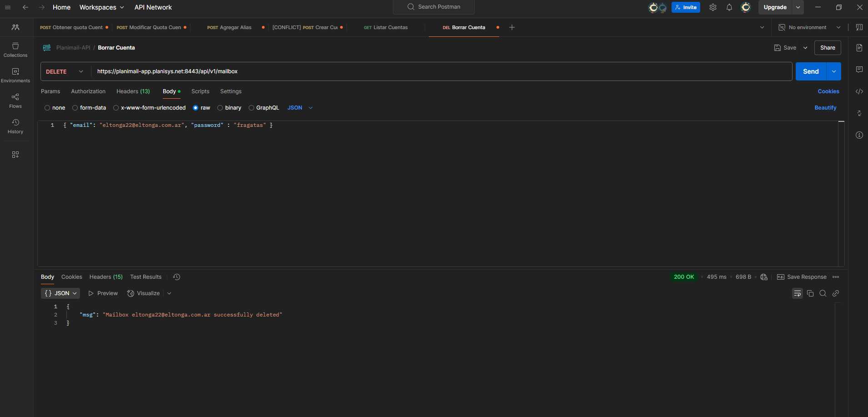Viewport: 868px width, 417px height.
Task: Click the Search Postman box
Action: pyautogui.click(x=434, y=7)
